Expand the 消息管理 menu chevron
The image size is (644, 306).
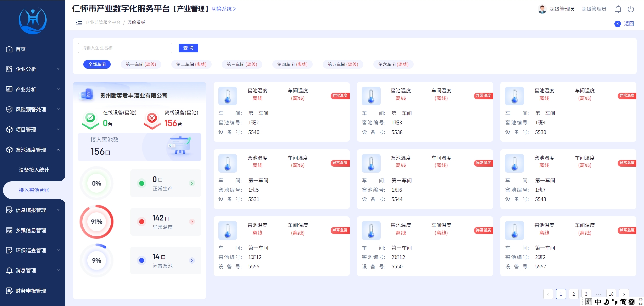(x=58, y=270)
